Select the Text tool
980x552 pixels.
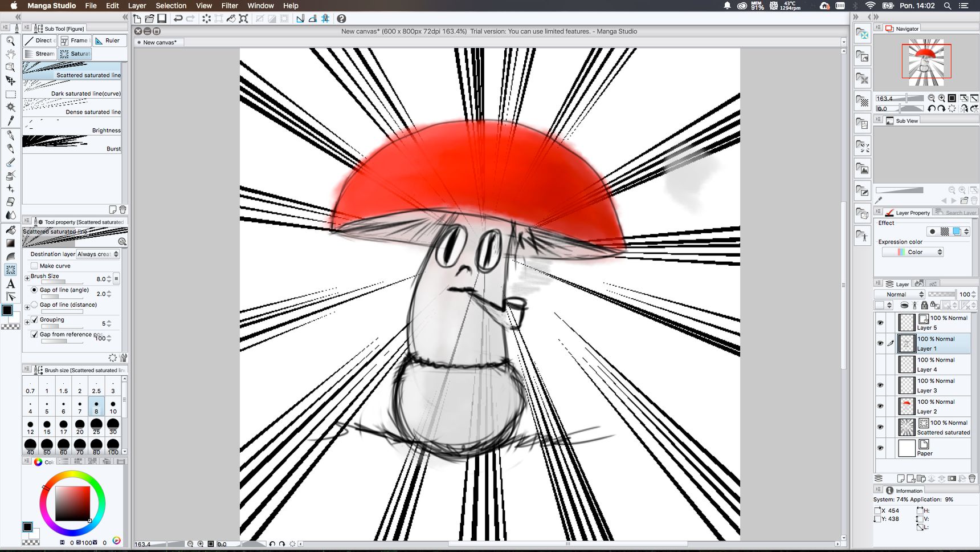[10, 283]
